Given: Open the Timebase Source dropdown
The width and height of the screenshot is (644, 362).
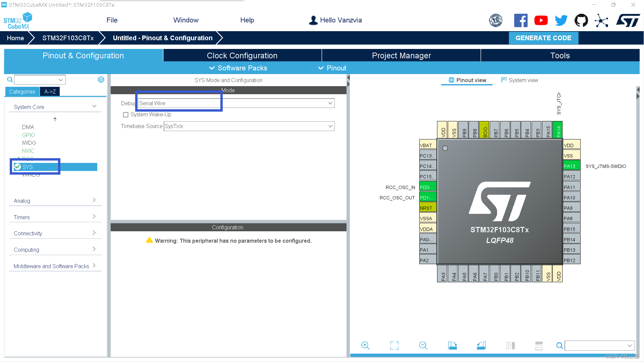Looking at the screenshot, I should 330,126.
